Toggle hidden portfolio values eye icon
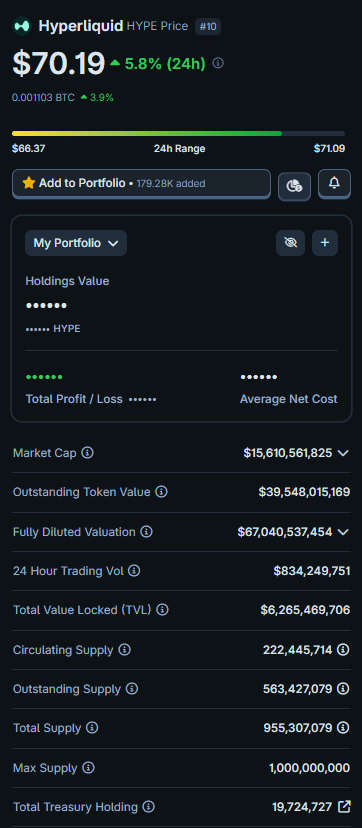The height and width of the screenshot is (828, 362). (290, 243)
